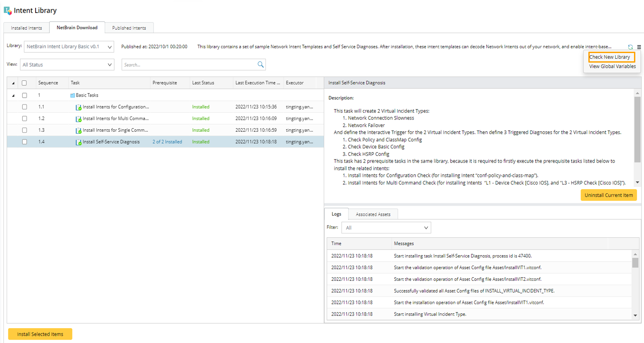Open the hamburger menu icon

pyautogui.click(x=639, y=47)
